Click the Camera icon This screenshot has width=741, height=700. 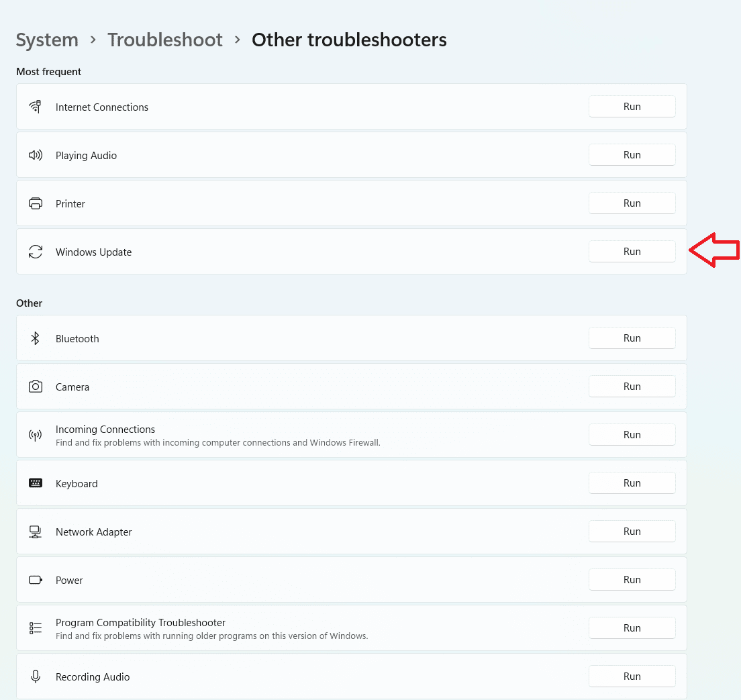pos(36,387)
